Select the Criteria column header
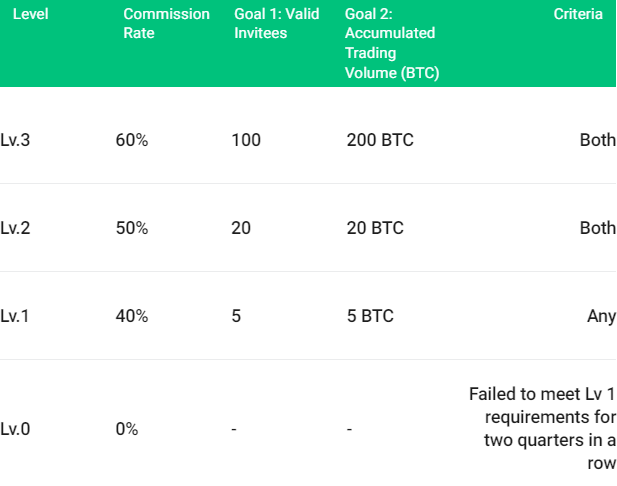Image resolution: width=617 pixels, height=486 pixels. tap(578, 14)
